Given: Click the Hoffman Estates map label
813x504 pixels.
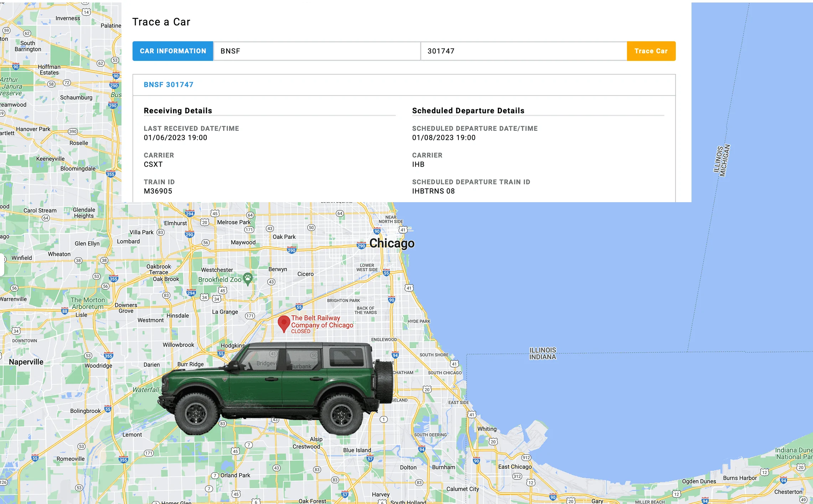Looking at the screenshot, I should pos(49,70).
